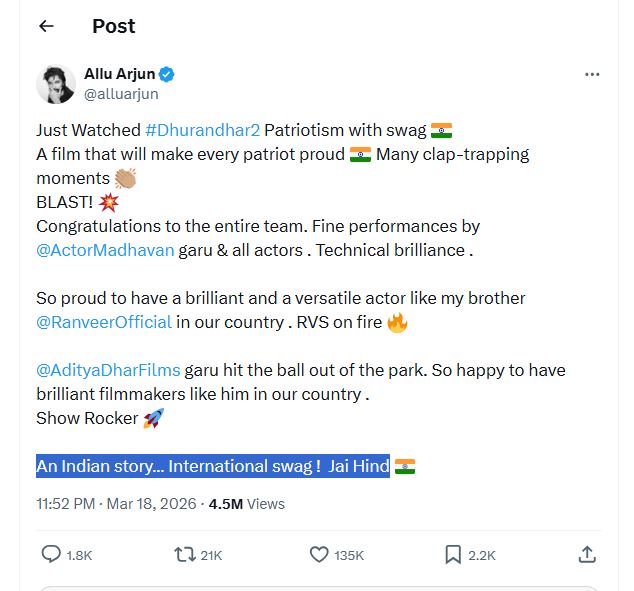Screen dimensions: 634x591
Task: Click the 21K reposts count
Action: (x=211, y=554)
